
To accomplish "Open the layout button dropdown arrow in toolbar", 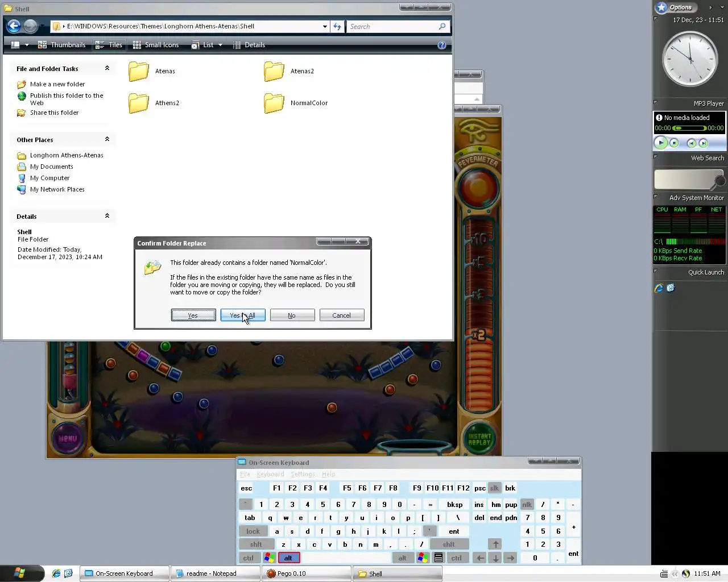I will [x=27, y=45].
